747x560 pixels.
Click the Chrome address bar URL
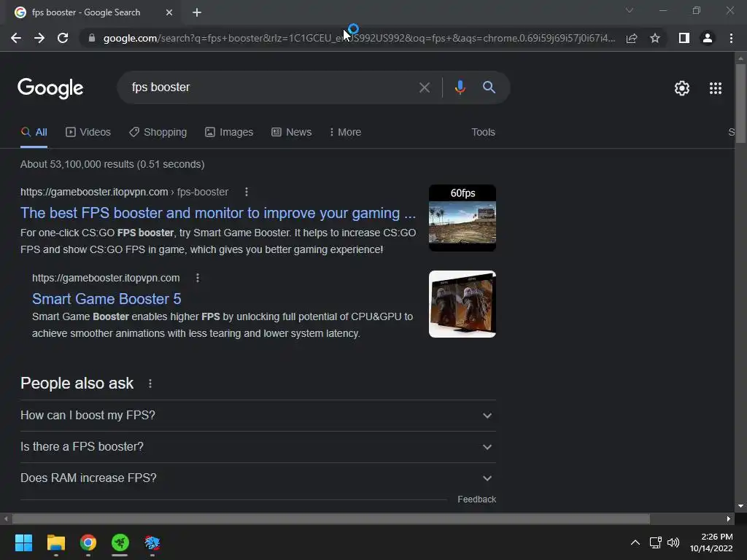pos(359,38)
